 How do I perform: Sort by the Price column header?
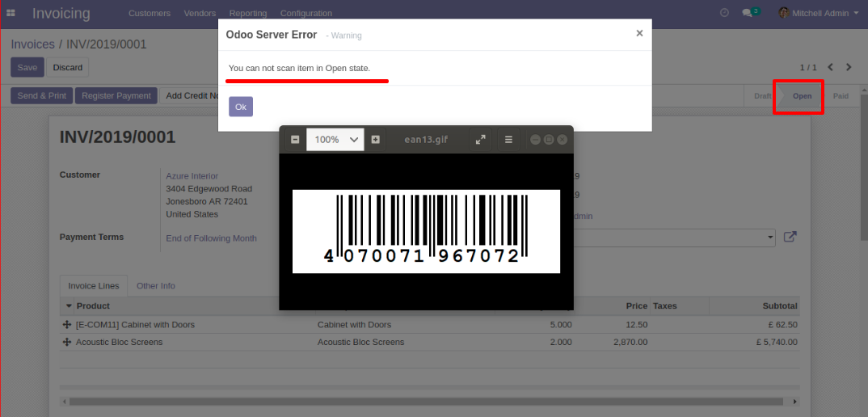click(637, 305)
